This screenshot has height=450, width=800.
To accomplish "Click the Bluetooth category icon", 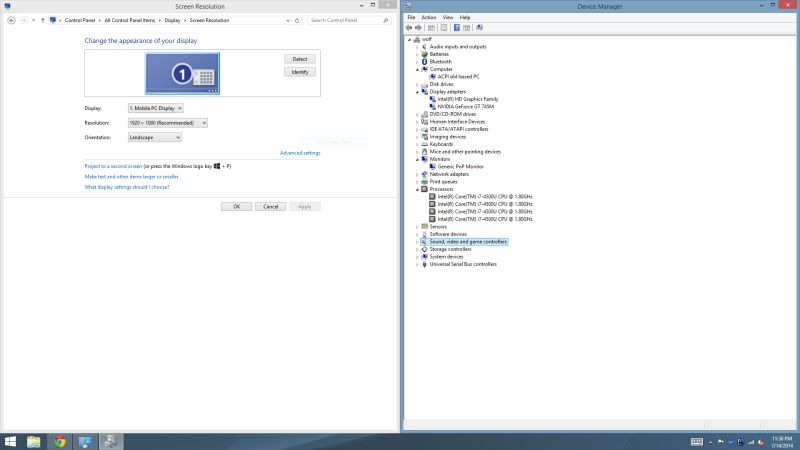I will coord(424,62).
